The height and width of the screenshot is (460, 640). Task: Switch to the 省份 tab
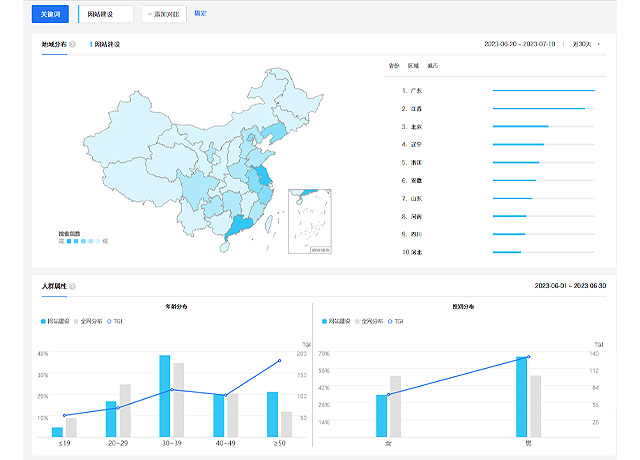pos(393,65)
